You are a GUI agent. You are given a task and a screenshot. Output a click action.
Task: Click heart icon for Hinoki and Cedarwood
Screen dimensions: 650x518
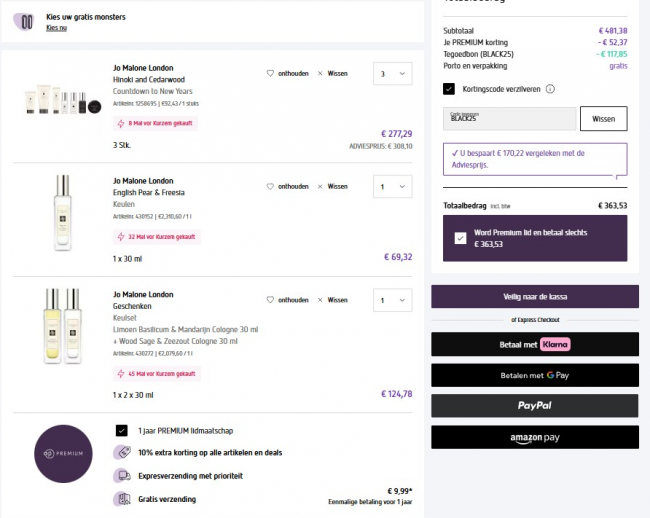point(270,73)
